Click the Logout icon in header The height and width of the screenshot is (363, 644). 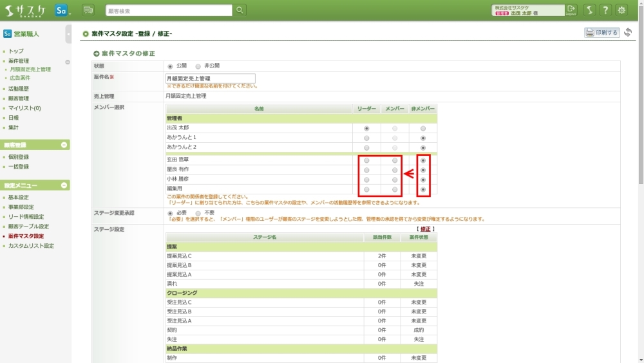click(571, 10)
